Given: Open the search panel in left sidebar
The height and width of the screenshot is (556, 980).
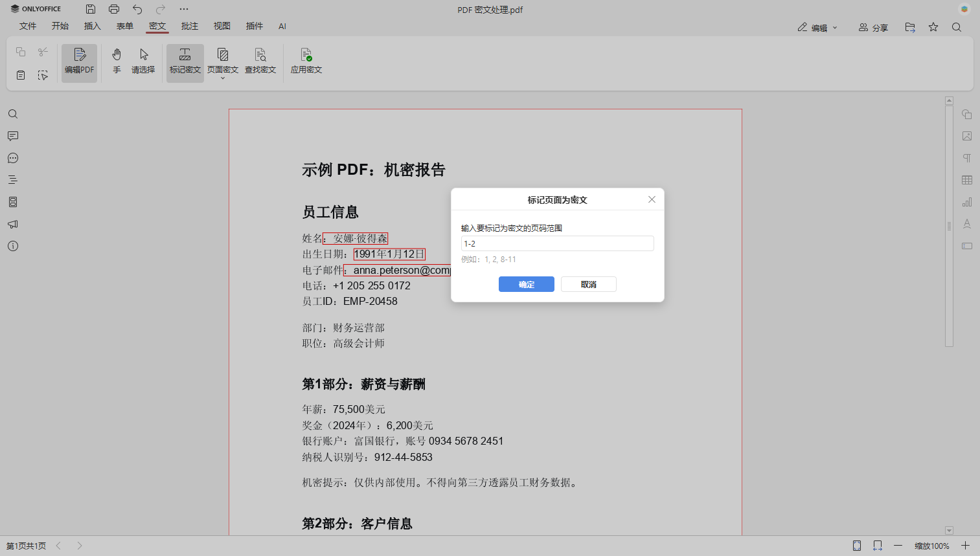Looking at the screenshot, I should click(x=13, y=114).
